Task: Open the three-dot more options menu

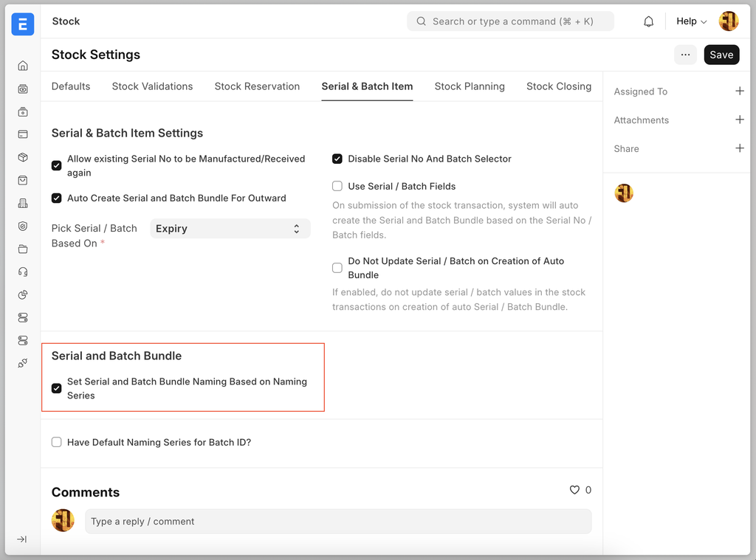Action: coord(685,55)
